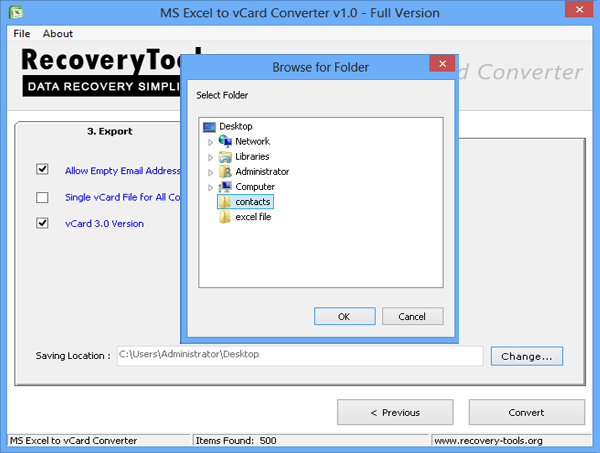Click Items Found: 500 status text

(x=236, y=441)
